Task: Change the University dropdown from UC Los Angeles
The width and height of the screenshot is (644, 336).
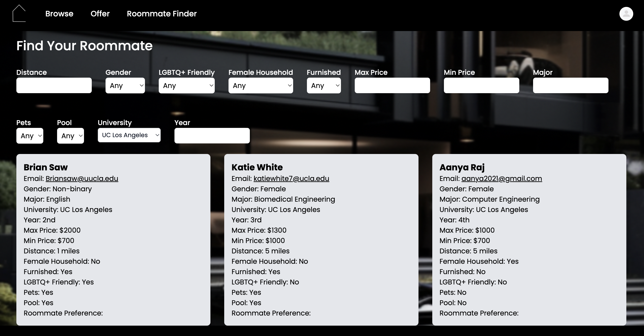Action: point(129,135)
